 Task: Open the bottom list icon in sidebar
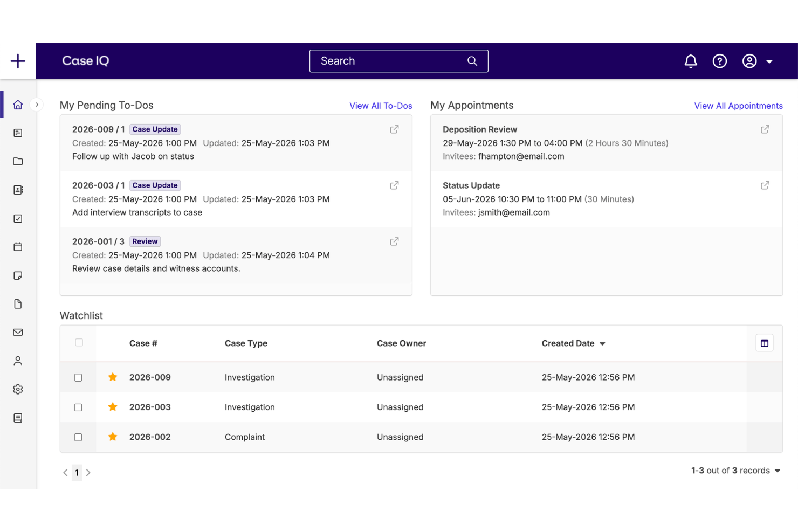pyautogui.click(x=18, y=418)
